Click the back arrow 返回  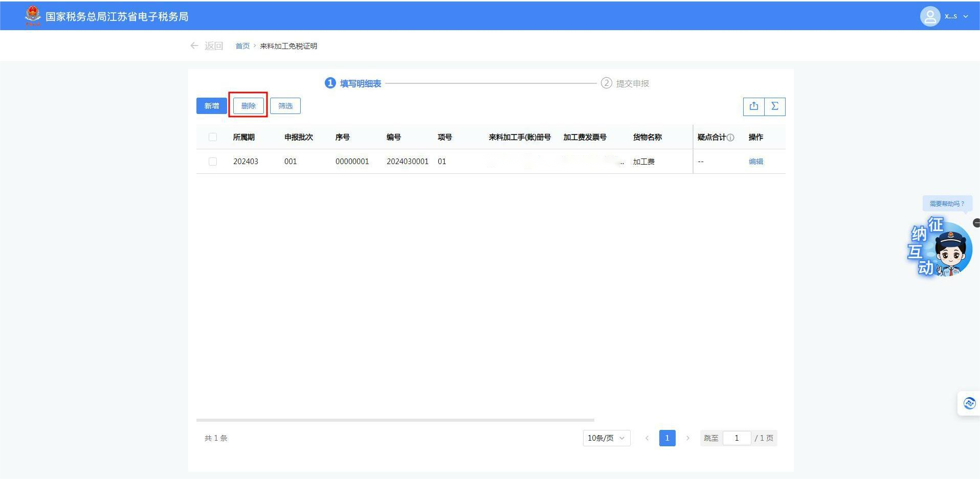tap(207, 46)
